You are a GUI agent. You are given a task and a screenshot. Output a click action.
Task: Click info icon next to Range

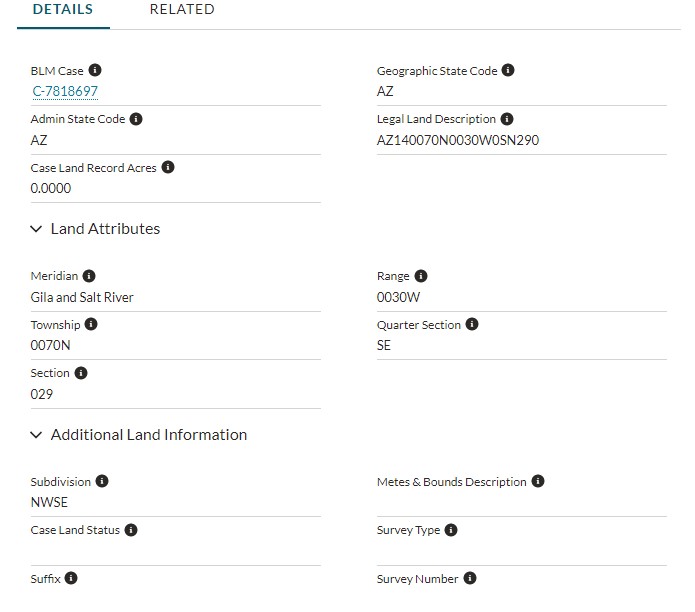coord(421,276)
